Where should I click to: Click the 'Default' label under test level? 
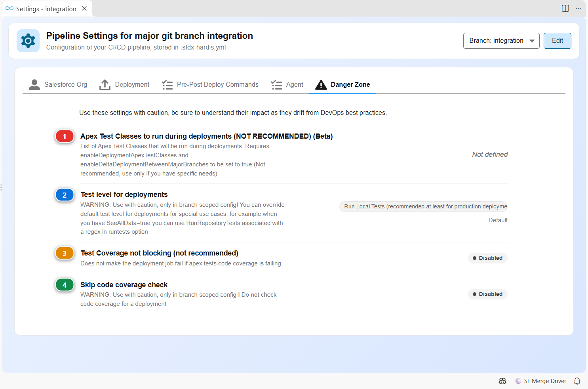[498, 220]
